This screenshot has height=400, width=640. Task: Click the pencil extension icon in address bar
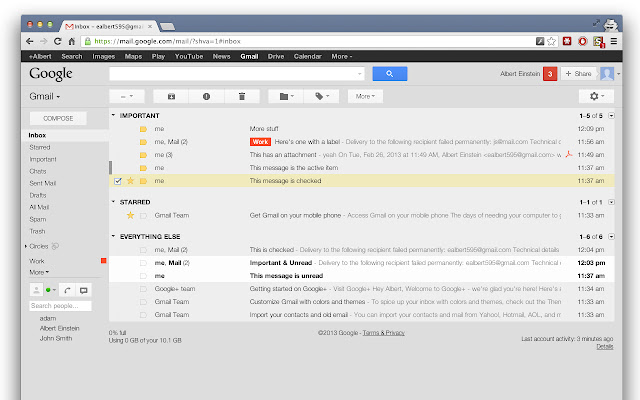click(x=540, y=41)
